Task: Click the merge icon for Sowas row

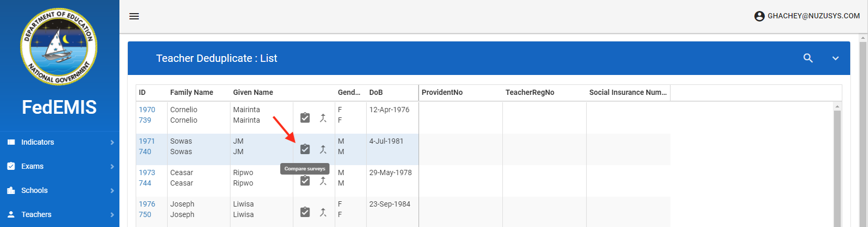Action: 323,149
